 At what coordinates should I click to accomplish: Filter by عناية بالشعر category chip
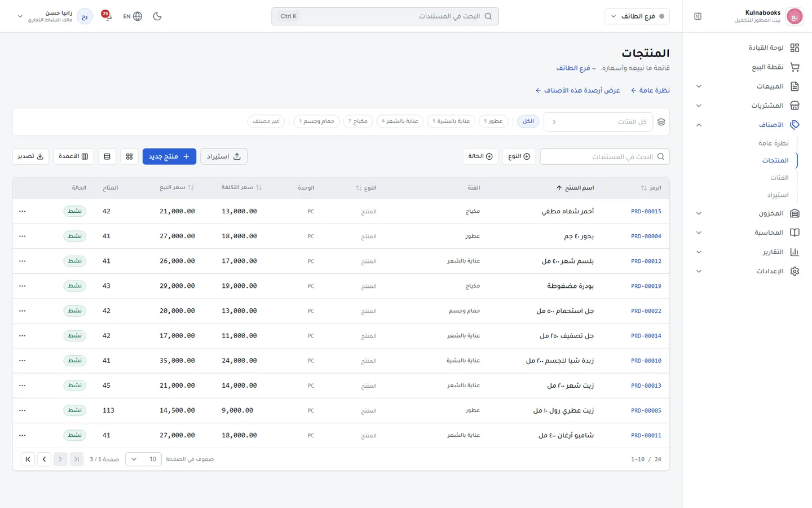[400, 121]
